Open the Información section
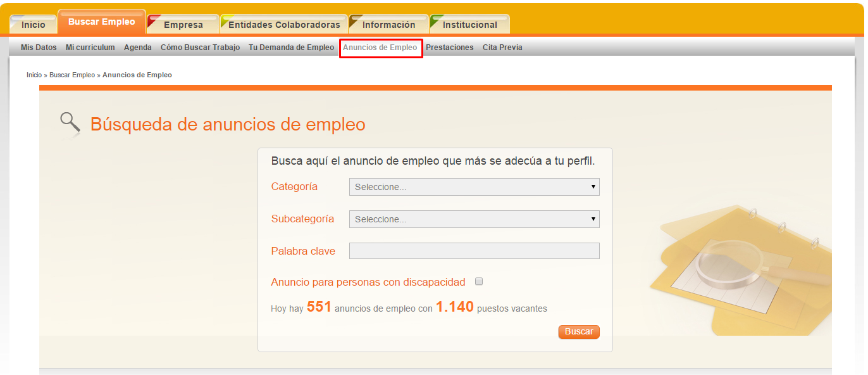 390,24
